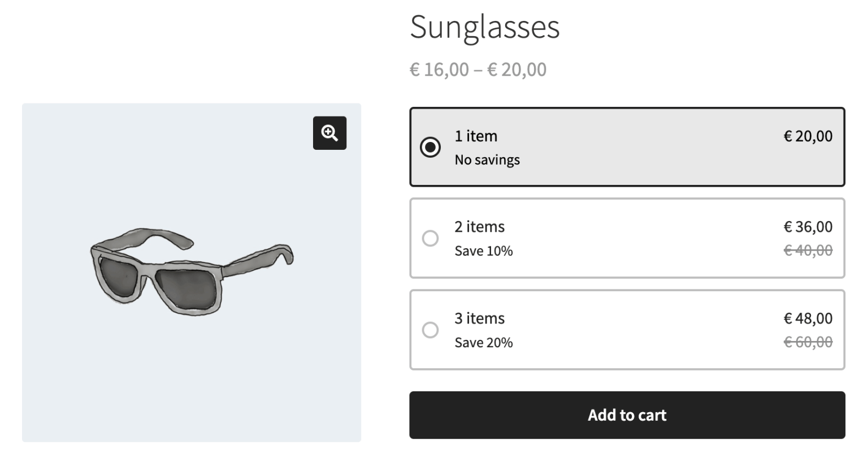Select the 1 item radio button
The image size is (868, 462).
click(430, 147)
